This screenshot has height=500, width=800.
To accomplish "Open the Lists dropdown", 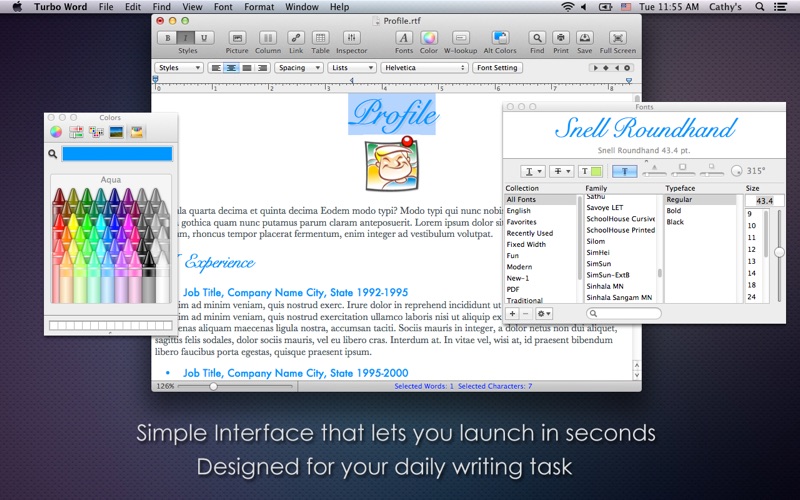I will click(x=352, y=68).
